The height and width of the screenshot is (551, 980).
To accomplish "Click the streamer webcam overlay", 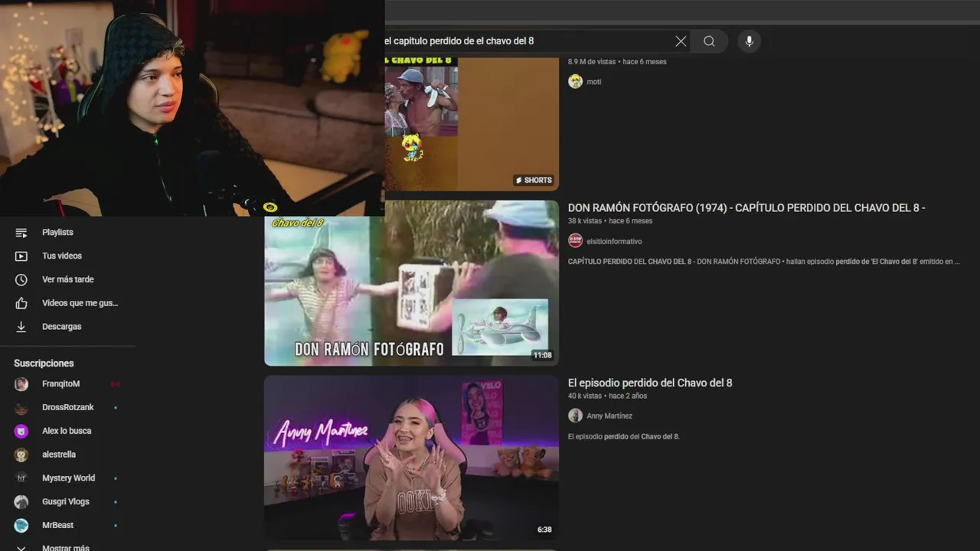I will (x=192, y=108).
